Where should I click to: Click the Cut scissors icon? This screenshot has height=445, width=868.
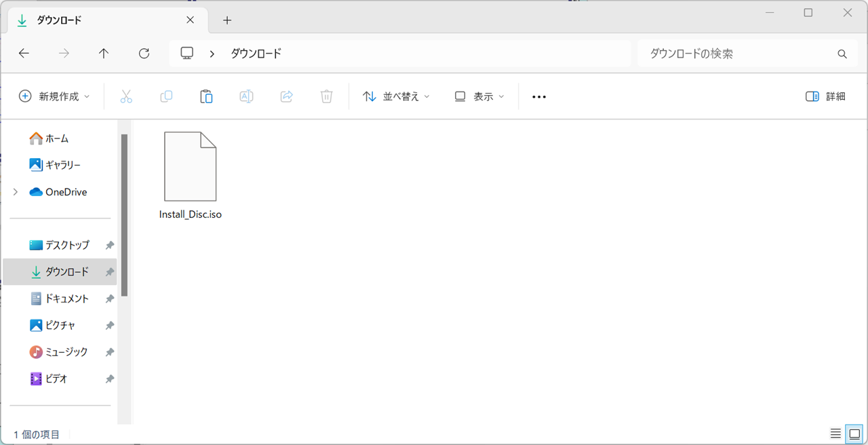pyautogui.click(x=126, y=96)
